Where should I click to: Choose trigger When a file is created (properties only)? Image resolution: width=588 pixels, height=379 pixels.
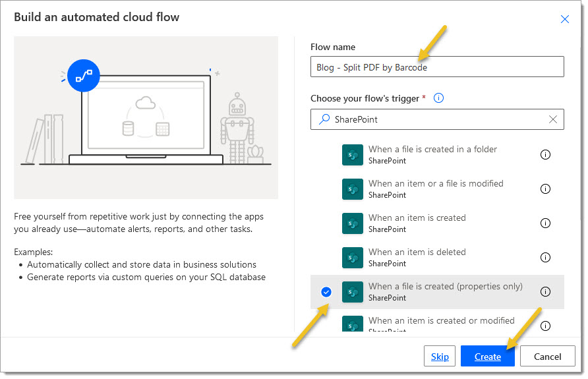[437, 292]
